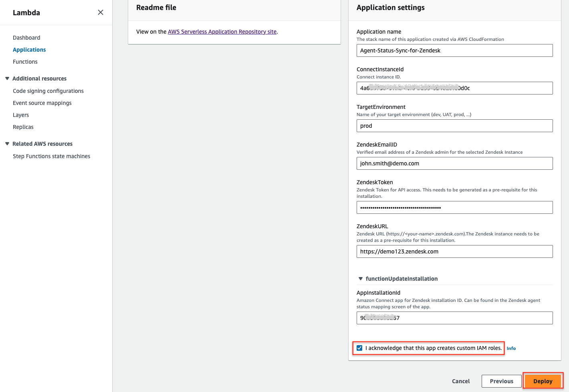Open Step Functions state machines
The image size is (569, 392).
(x=51, y=156)
